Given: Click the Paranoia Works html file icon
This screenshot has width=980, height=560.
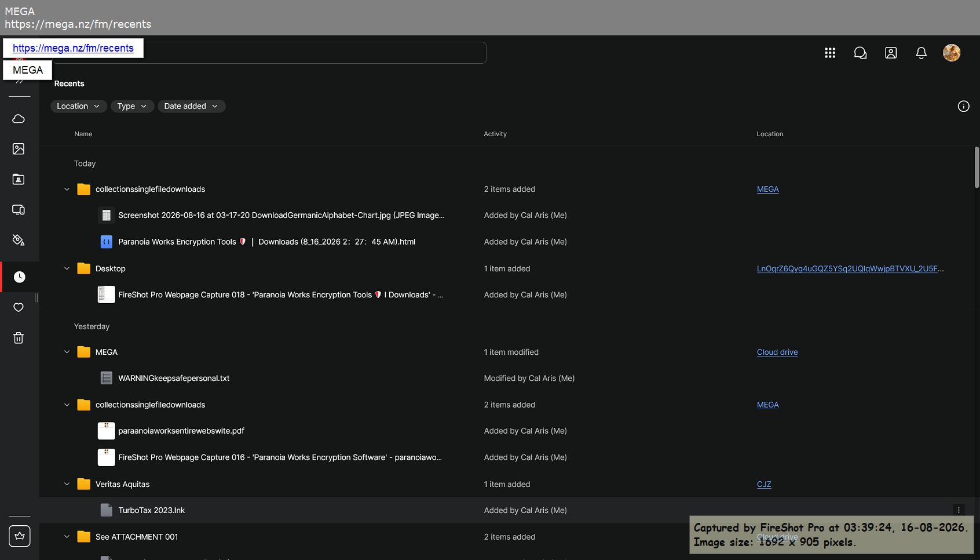Looking at the screenshot, I should point(106,242).
